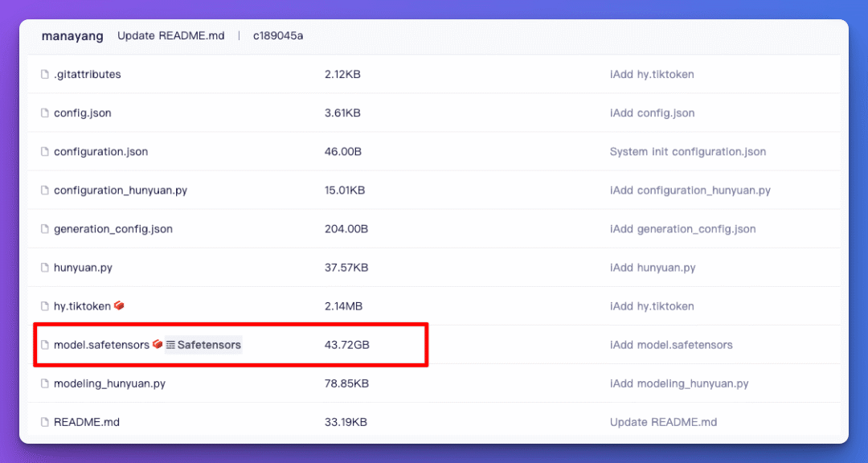Open the commit iAdd generation_config.json
Screen dimensions: 868x463
682,229
